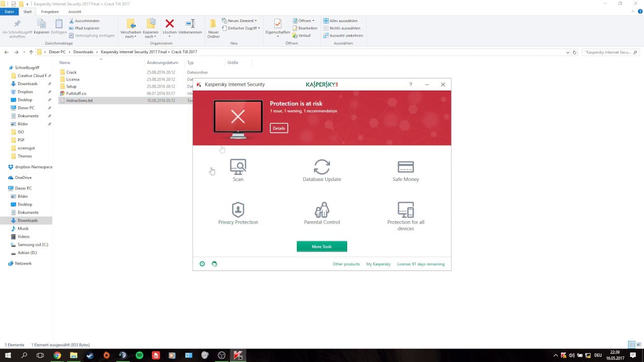Screen dimensions: 644x362
Task: Open Spotify from the taskbar
Action: (x=139, y=355)
